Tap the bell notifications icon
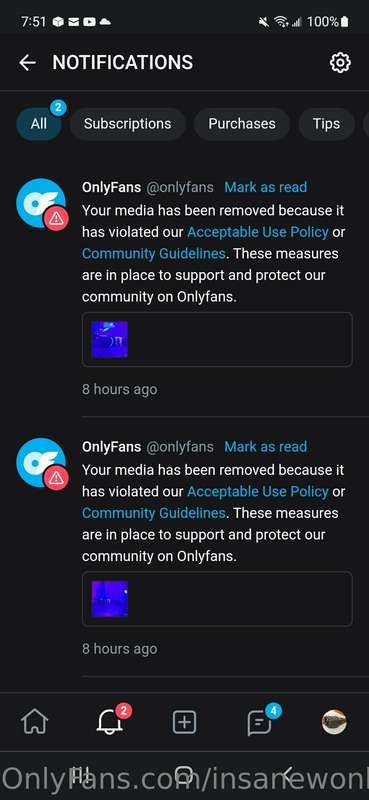Screen dimensions: 369x800 click(x=109, y=722)
